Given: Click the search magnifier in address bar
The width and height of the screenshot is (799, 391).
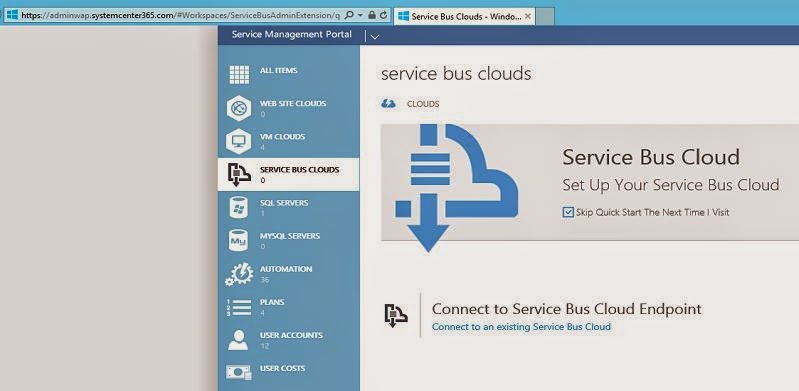Looking at the screenshot, I should point(349,15).
